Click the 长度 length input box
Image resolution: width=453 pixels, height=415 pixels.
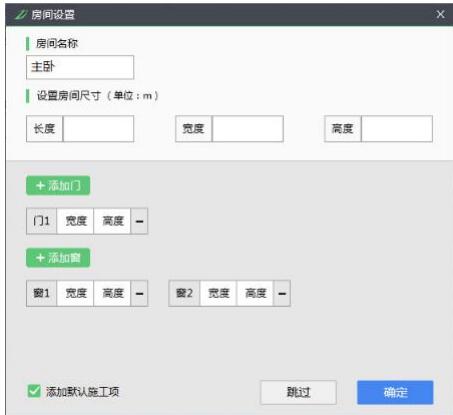[98, 129]
